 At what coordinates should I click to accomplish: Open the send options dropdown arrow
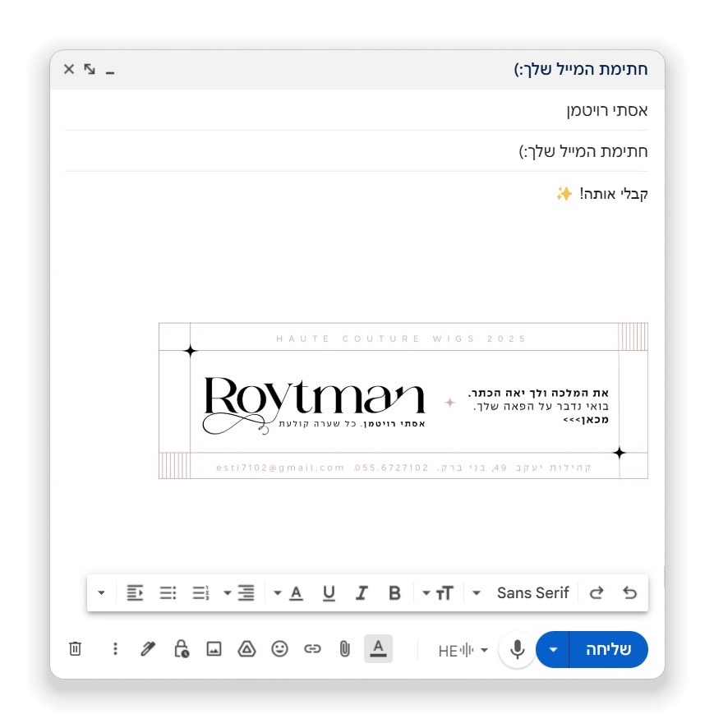[x=553, y=649]
